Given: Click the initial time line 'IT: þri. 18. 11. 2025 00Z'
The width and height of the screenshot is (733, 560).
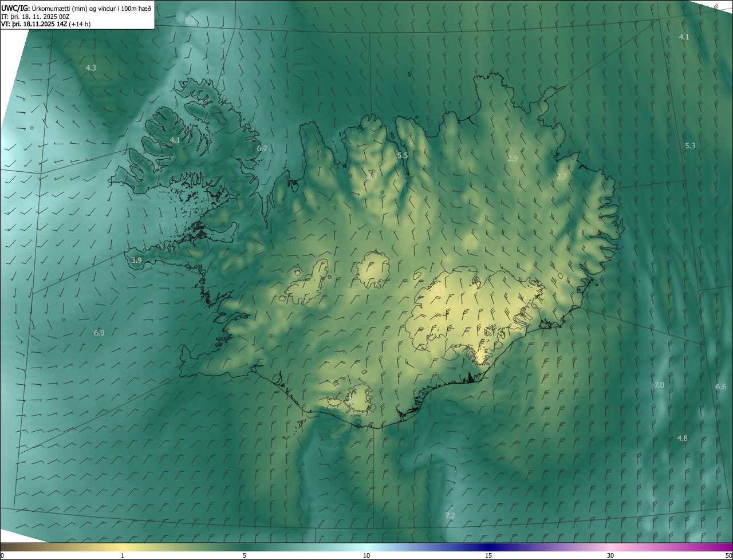Looking at the screenshot, I should point(36,16).
